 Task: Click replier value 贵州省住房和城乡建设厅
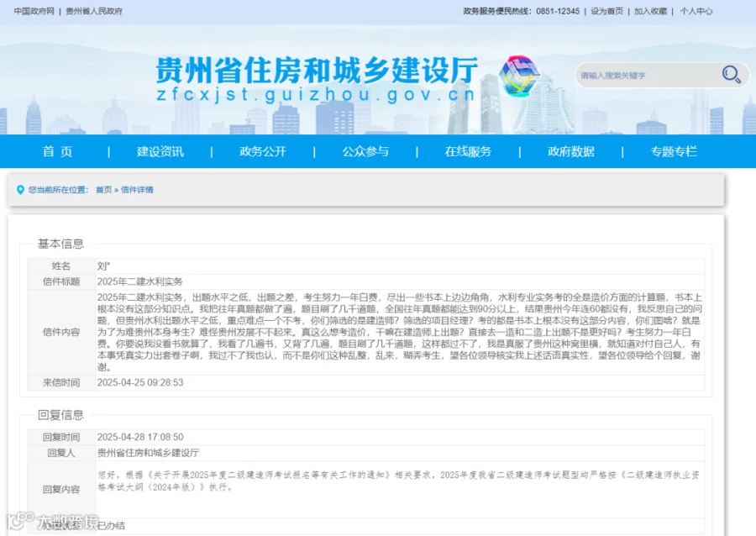(x=148, y=453)
